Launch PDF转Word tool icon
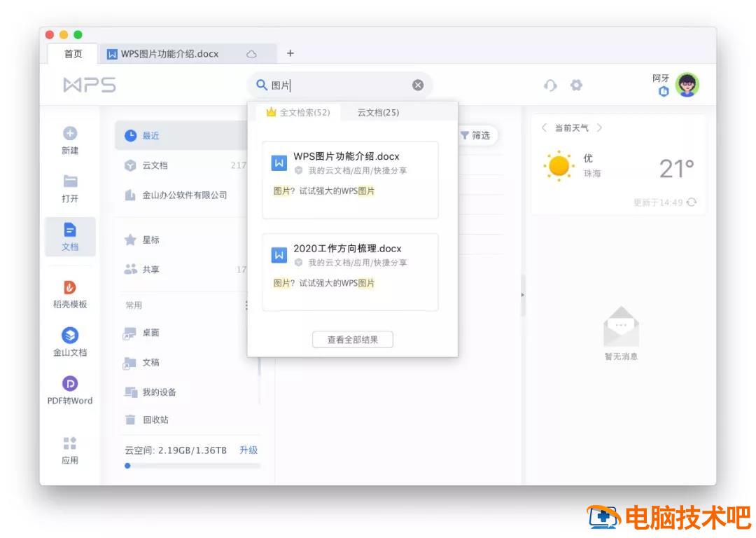756x538 pixels. 70,384
